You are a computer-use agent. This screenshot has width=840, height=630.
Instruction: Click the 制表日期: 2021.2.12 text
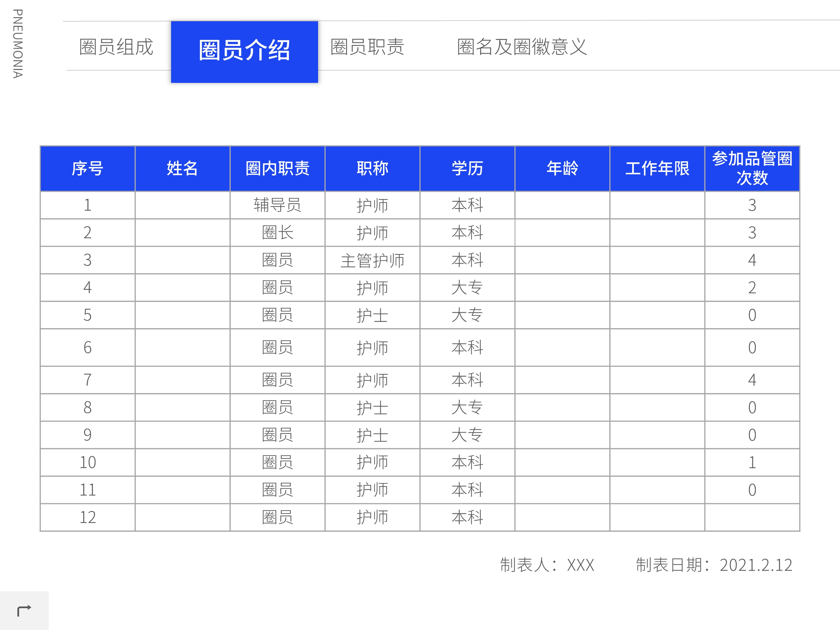coord(714,565)
